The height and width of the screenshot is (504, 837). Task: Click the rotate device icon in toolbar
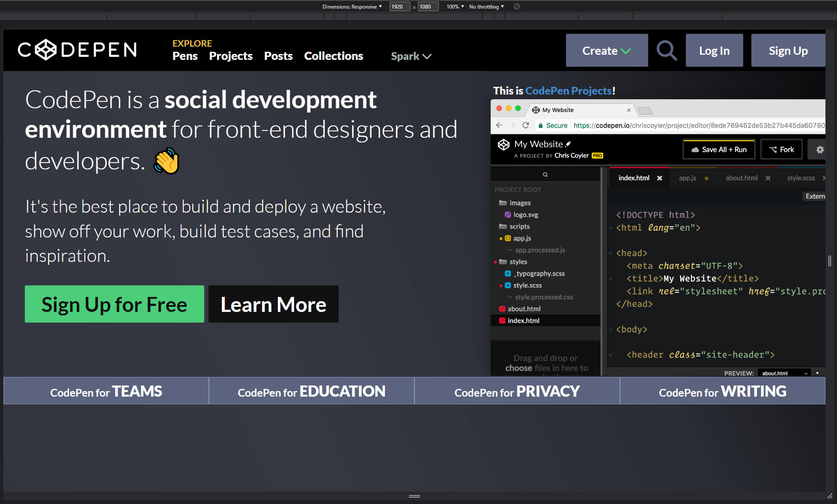coord(517,6)
